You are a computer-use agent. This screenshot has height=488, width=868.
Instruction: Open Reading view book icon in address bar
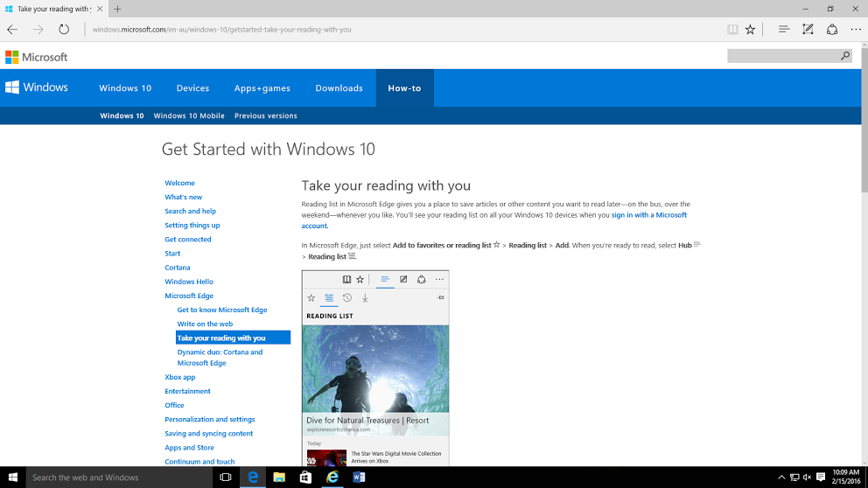732,29
